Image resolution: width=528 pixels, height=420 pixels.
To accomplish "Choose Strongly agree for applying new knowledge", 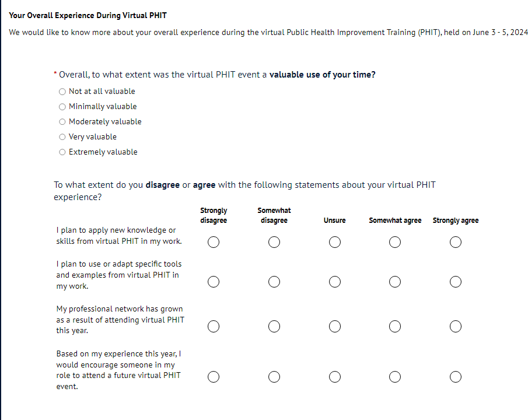I will 456,242.
